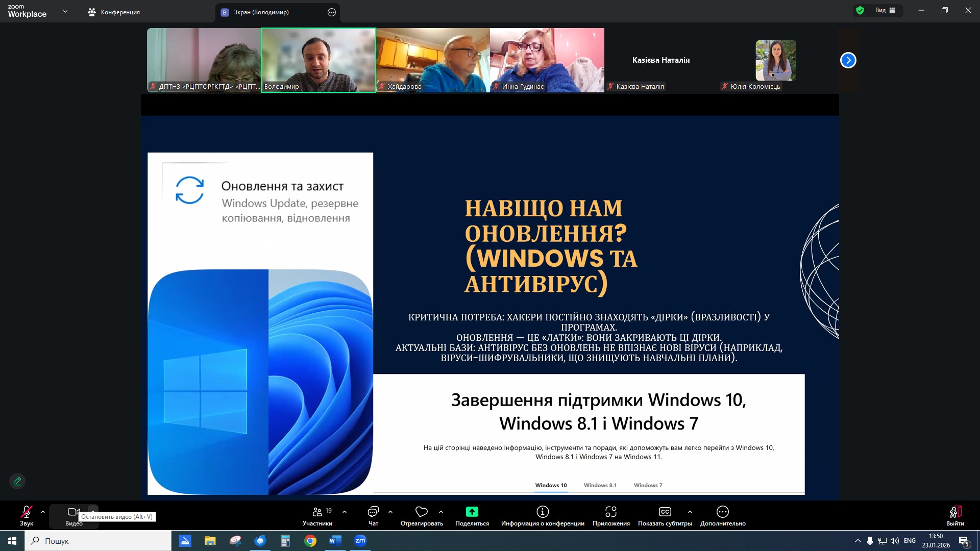This screenshot has width=980, height=551.
Task: Toggle Show captions CC button
Action: 665,512
